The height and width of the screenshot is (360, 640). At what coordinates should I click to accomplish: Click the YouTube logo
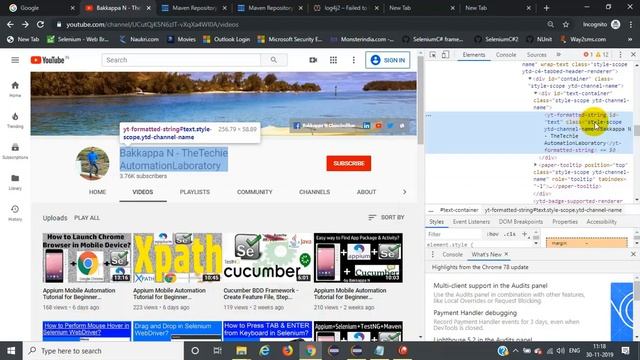point(48,60)
